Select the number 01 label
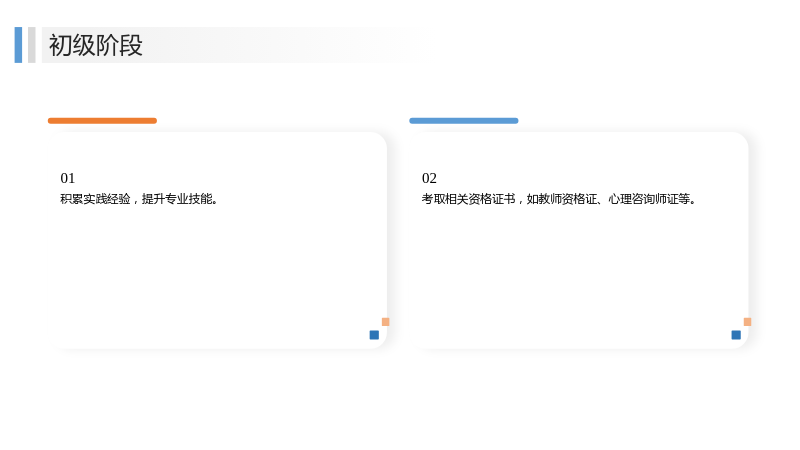Image resolution: width=800 pixels, height=450 pixels. tap(67, 178)
